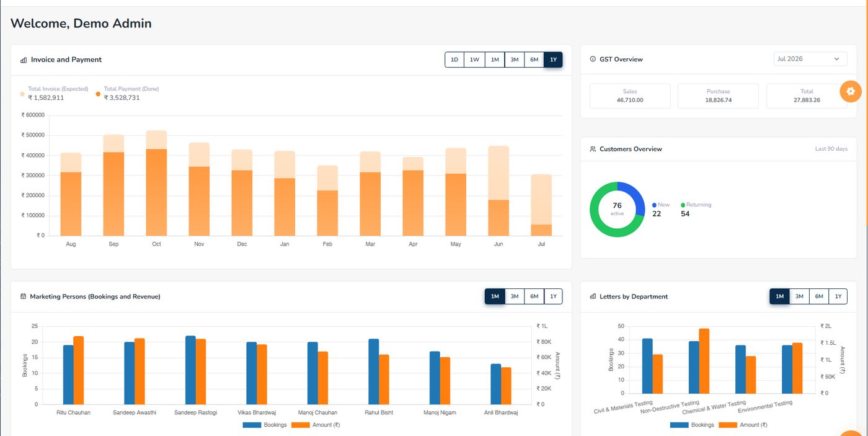Click the Total 27,883.26 card
868x436 pixels.
point(807,96)
